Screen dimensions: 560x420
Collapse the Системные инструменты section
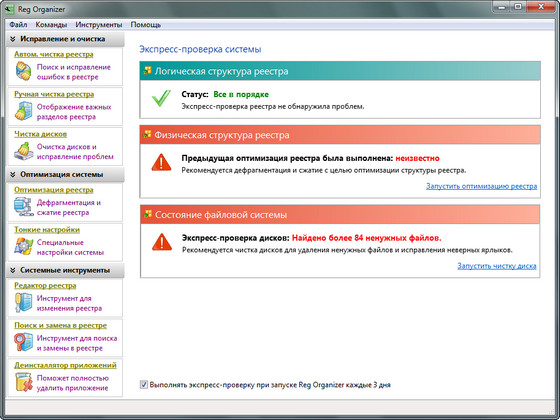(13, 270)
